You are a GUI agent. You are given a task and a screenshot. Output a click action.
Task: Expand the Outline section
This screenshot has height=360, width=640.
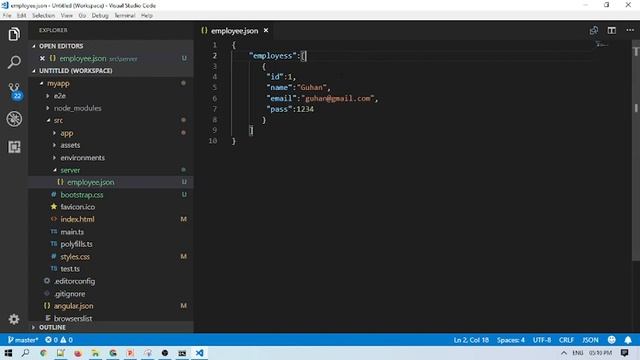tap(52, 327)
